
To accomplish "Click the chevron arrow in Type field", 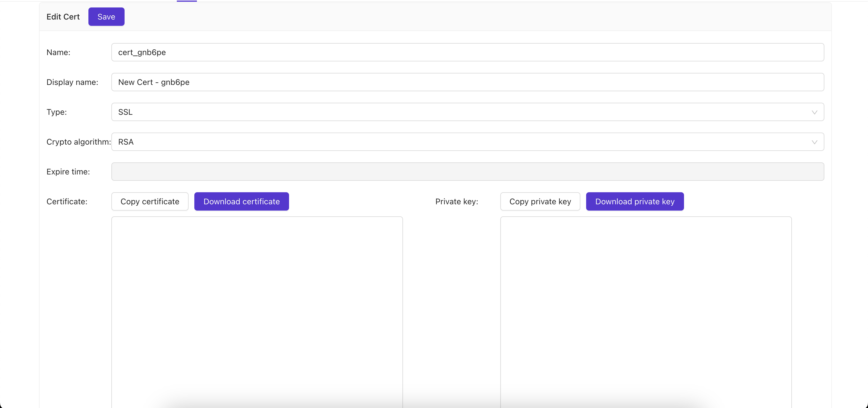I will [x=814, y=112].
